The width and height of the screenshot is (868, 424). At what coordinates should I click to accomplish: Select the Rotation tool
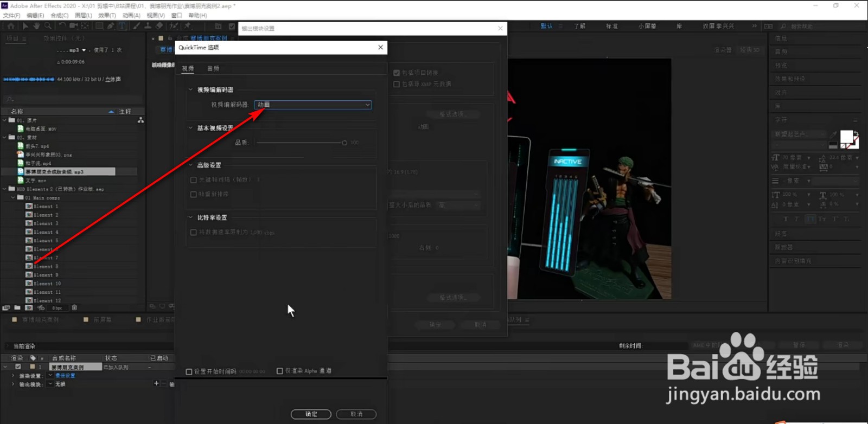click(62, 26)
